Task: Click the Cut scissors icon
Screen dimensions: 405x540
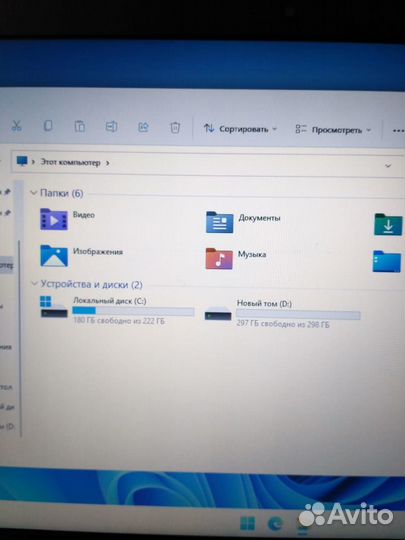Action: point(16,125)
